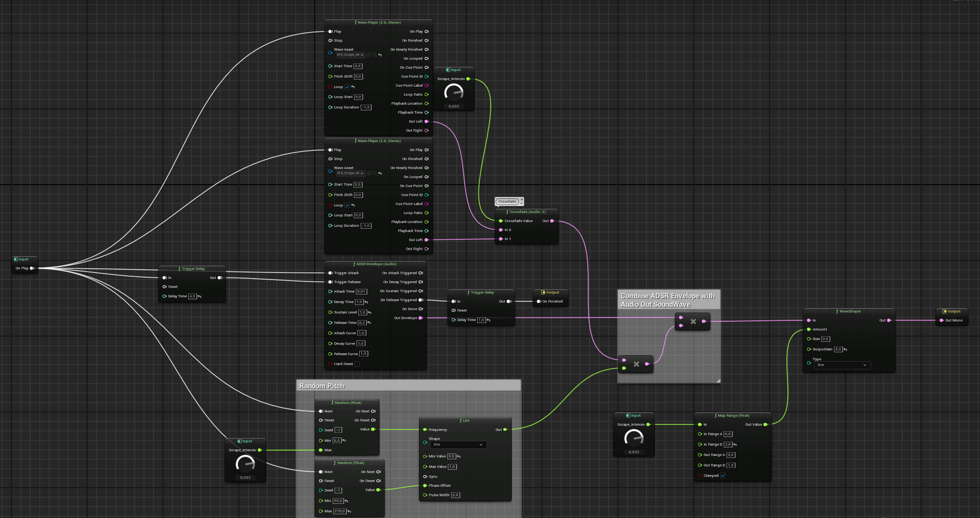Uncheck Loop on bottom Wave Player
This screenshot has width=980, height=518.
click(x=347, y=205)
